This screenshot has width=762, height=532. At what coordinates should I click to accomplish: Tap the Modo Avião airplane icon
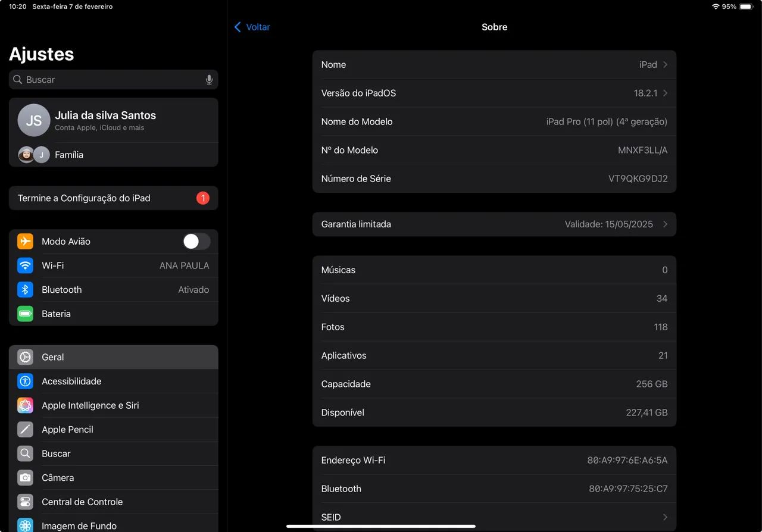coord(25,241)
